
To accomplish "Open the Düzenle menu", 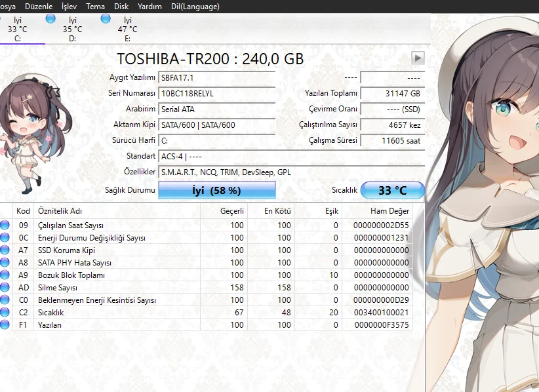I will click(39, 7).
